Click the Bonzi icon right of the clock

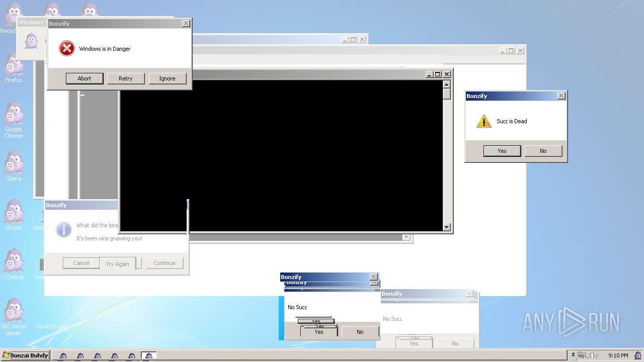(637, 355)
